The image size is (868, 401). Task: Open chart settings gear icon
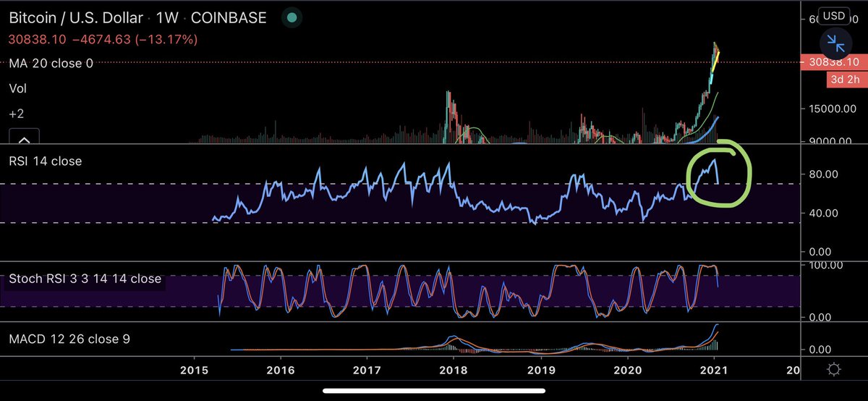click(x=834, y=370)
